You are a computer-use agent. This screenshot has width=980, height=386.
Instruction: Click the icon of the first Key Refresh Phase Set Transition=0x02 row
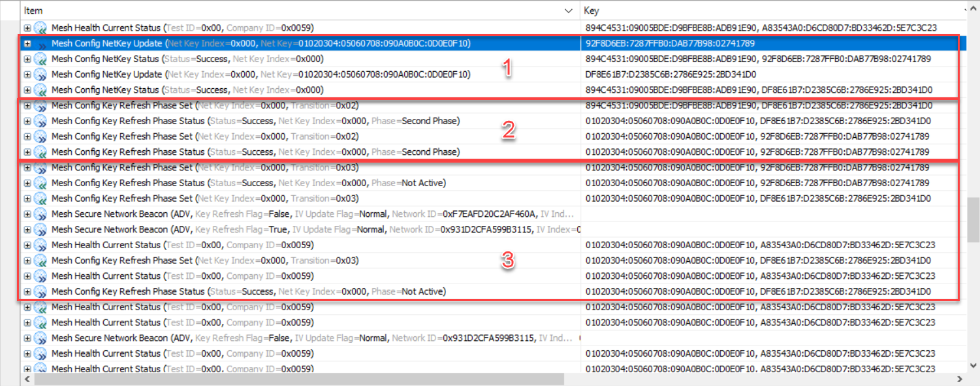point(41,106)
